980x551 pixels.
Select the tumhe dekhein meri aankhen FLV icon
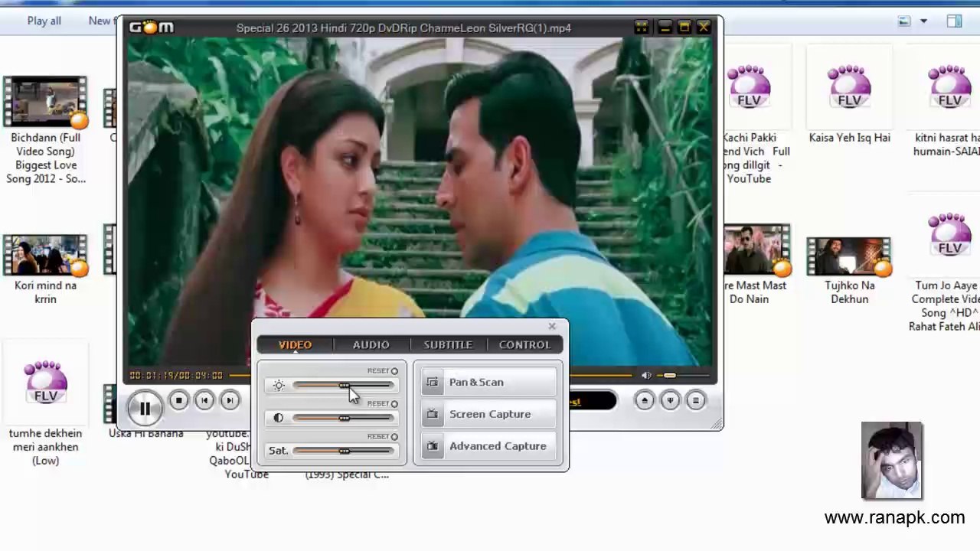45,382
